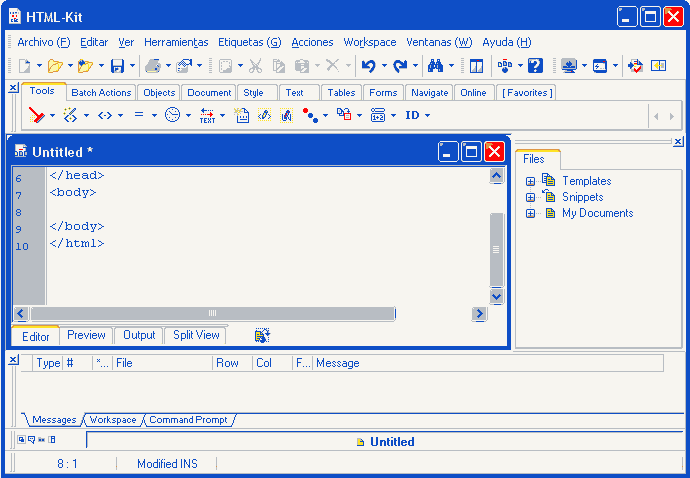Image resolution: width=690 pixels, height=478 pixels.
Task: Open the Workspace bottom tab
Action: point(113,420)
